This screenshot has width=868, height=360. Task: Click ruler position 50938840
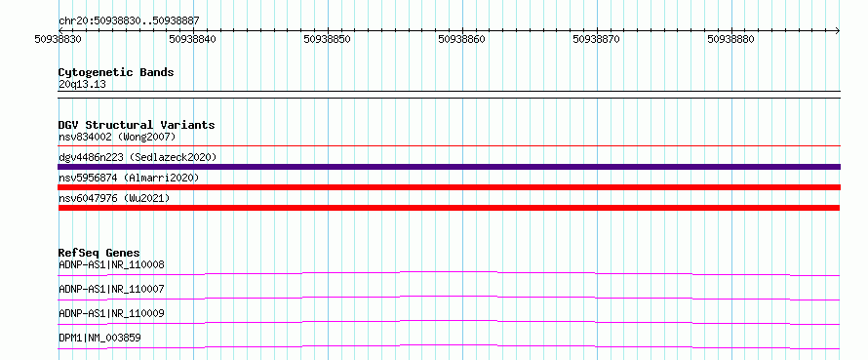193,39
